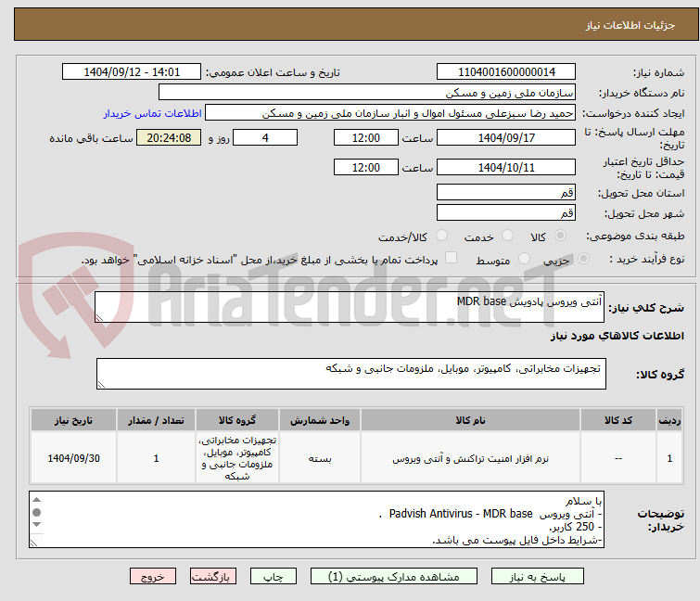
Task: Click the گروه کالا column header in table
Action: click(237, 420)
